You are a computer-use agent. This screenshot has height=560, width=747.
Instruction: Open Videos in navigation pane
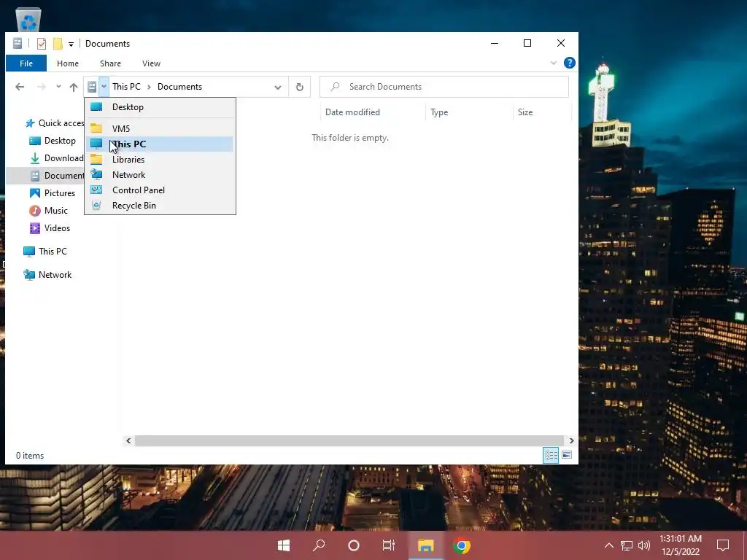click(50, 228)
